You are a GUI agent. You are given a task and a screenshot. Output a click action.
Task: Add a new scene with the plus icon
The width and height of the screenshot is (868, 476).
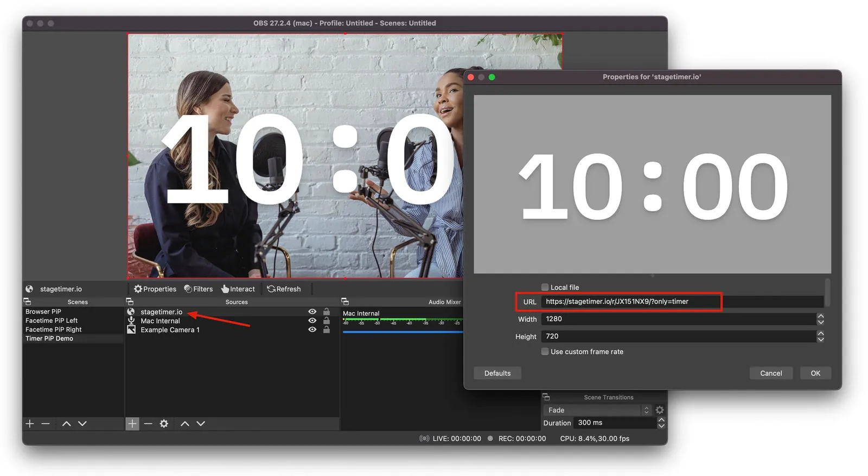[x=30, y=423]
